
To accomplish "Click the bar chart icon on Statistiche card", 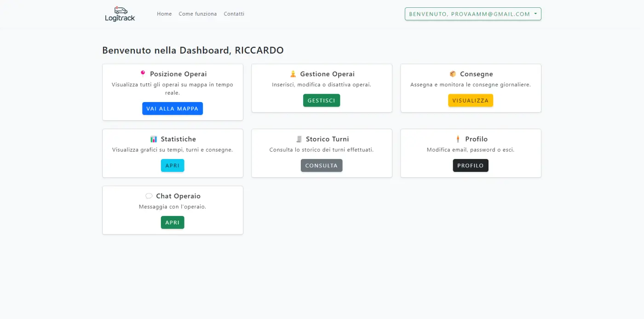I will coord(153,139).
